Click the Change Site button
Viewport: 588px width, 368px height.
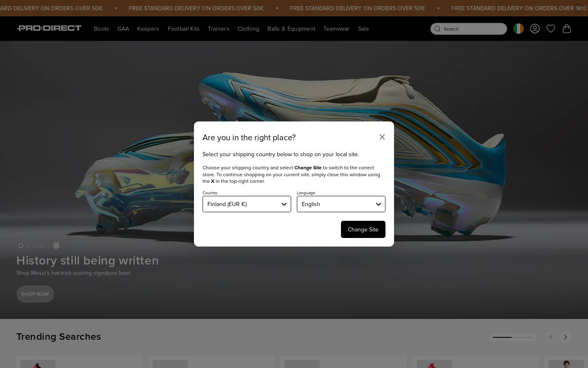[x=363, y=229]
